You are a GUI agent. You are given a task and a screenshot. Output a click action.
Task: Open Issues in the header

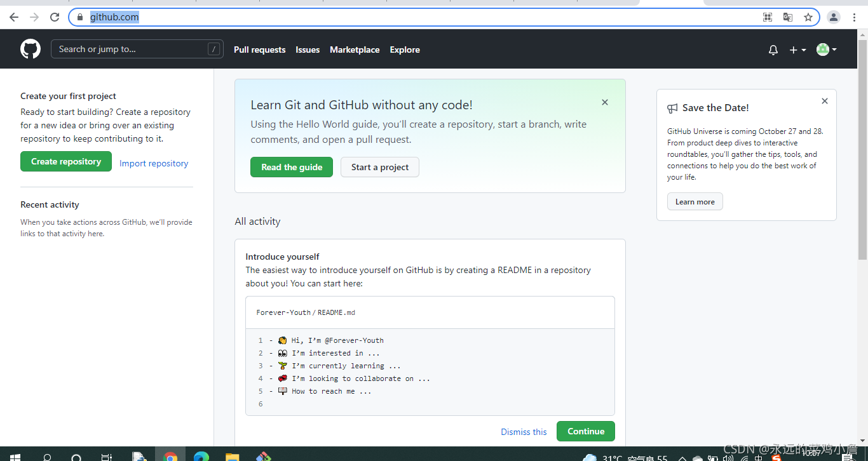308,50
